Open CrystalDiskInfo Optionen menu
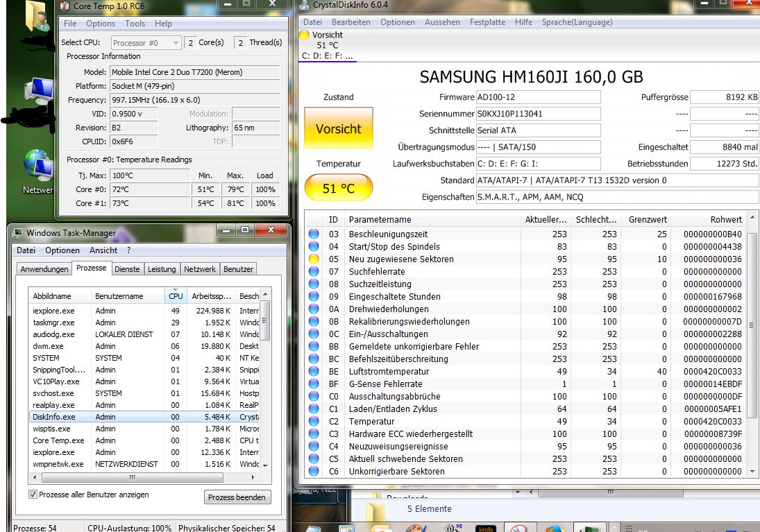The width and height of the screenshot is (760, 532). coord(398,22)
